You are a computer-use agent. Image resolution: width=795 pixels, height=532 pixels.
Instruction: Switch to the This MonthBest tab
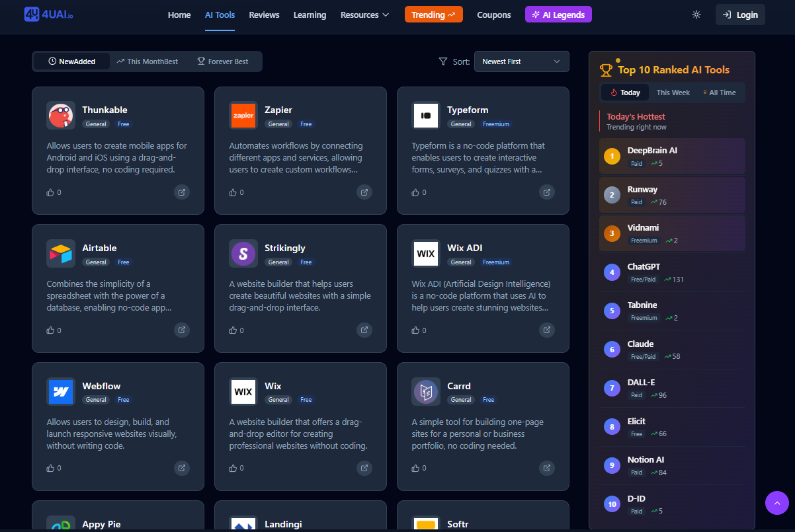(147, 61)
